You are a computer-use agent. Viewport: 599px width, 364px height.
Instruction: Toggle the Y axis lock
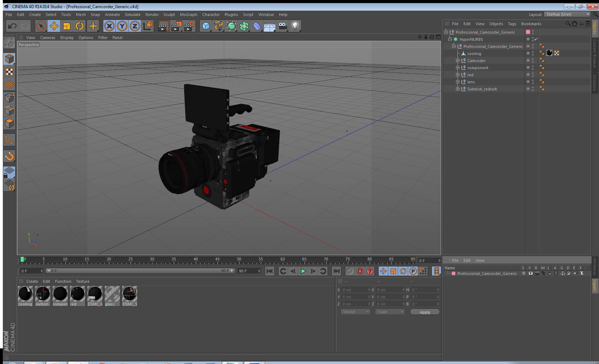(122, 26)
